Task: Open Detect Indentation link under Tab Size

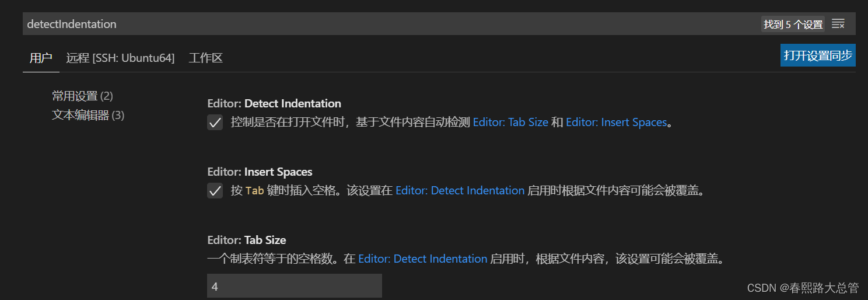Action: pos(422,259)
